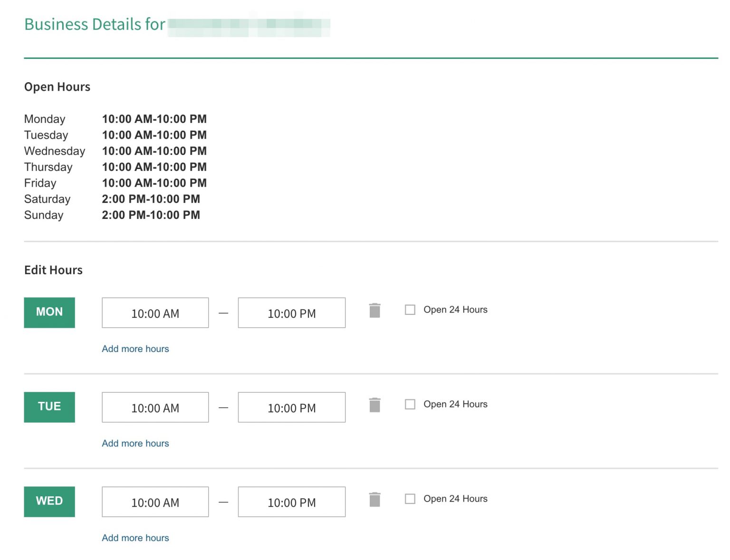Select Tuesday's 10:00 AM start time field
The image size is (730, 560).
[x=155, y=407]
